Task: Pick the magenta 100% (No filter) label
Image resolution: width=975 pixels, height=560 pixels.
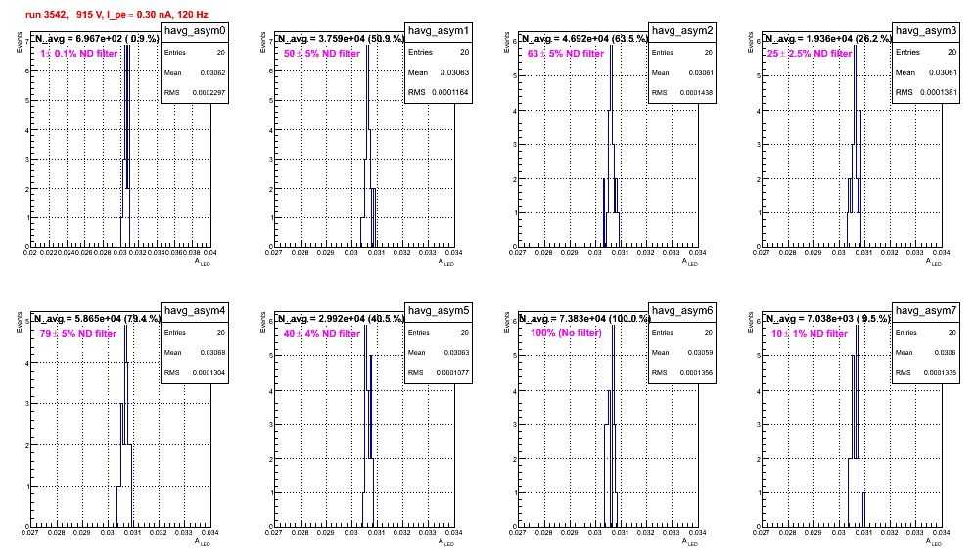Action: point(567,333)
